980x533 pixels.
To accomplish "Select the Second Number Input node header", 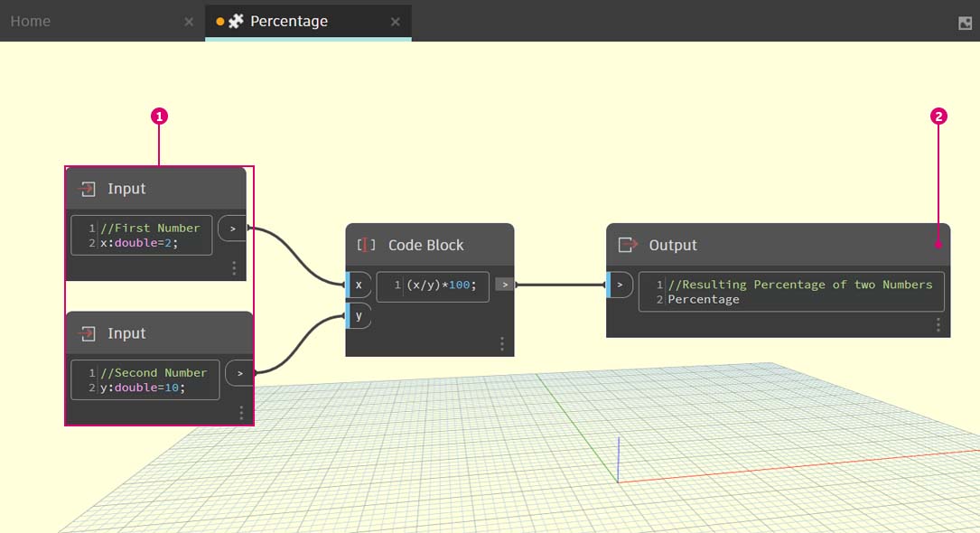I will click(x=159, y=333).
